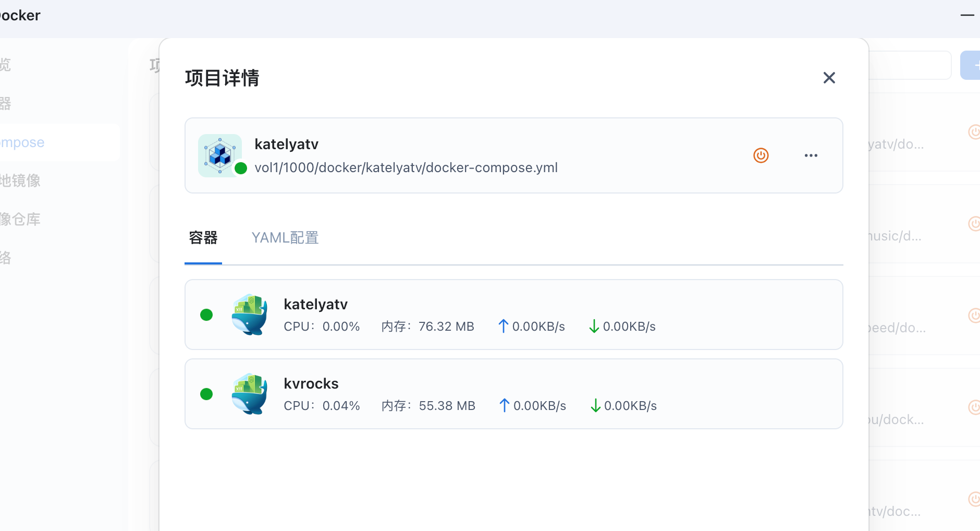Select the 容器 tab

(203, 238)
